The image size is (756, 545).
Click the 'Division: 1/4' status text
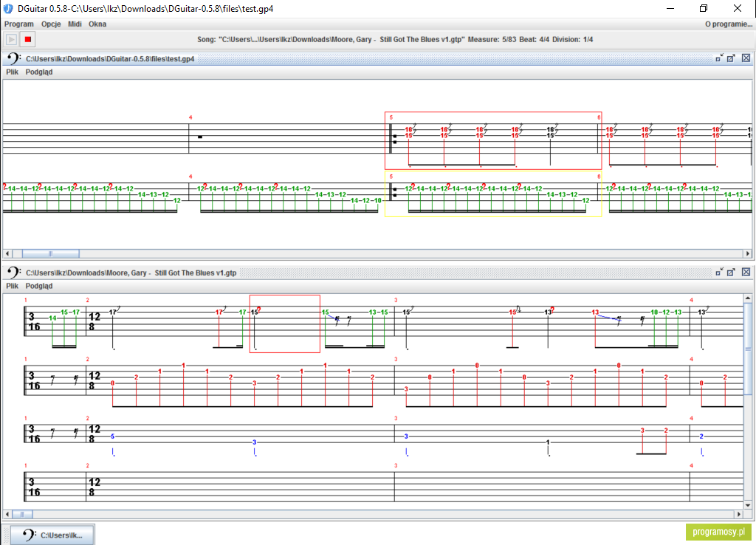pyautogui.click(x=573, y=40)
